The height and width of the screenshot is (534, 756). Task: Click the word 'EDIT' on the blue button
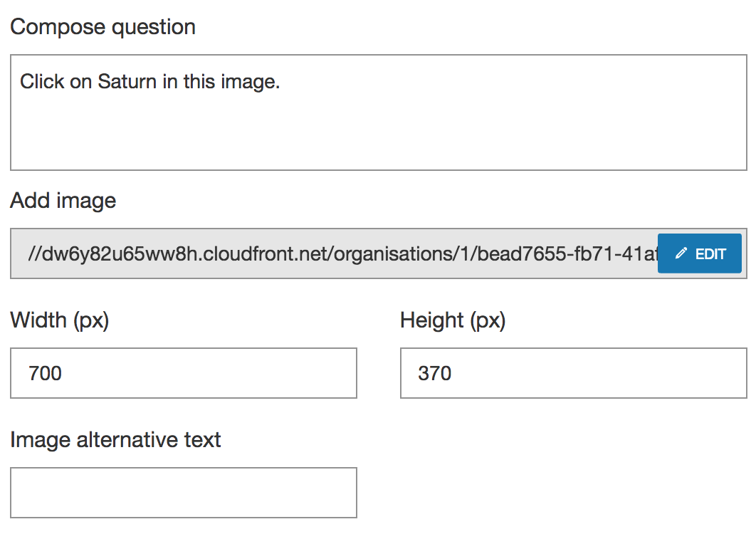(x=710, y=253)
